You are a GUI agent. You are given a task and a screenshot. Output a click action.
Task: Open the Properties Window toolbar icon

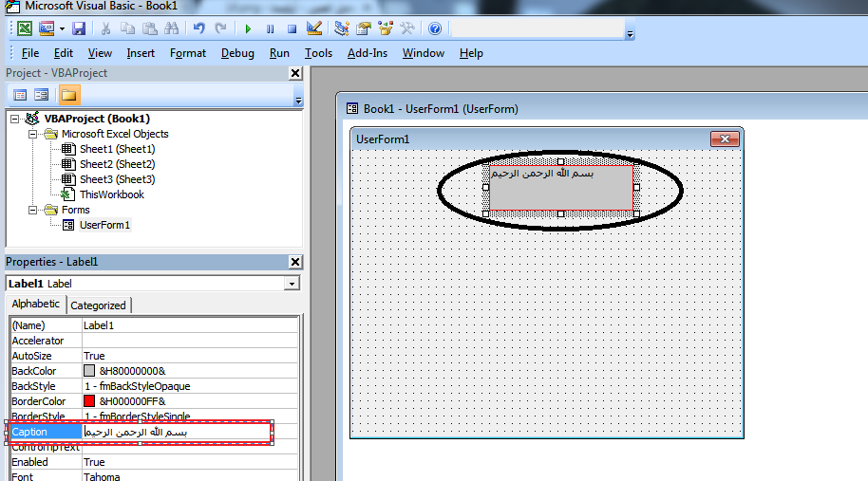coord(364,28)
